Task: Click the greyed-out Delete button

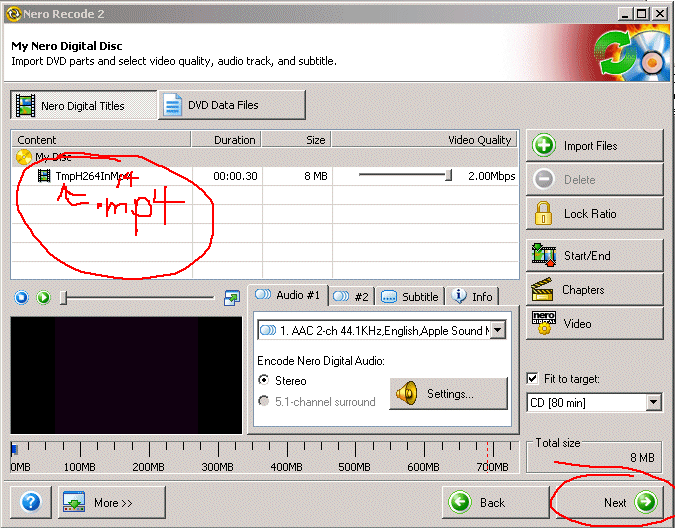Action: [x=594, y=179]
